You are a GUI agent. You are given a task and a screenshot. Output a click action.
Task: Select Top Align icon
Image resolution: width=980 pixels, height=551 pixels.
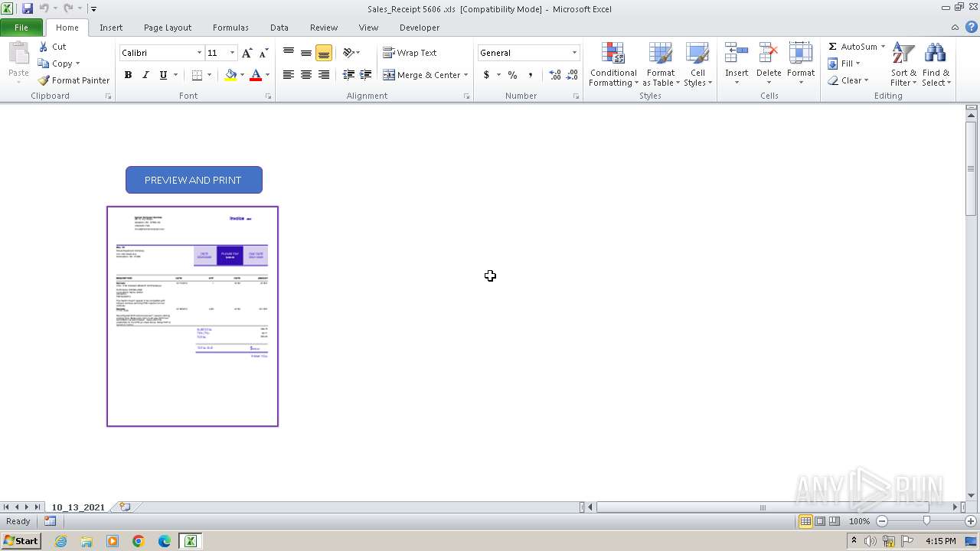[289, 53]
